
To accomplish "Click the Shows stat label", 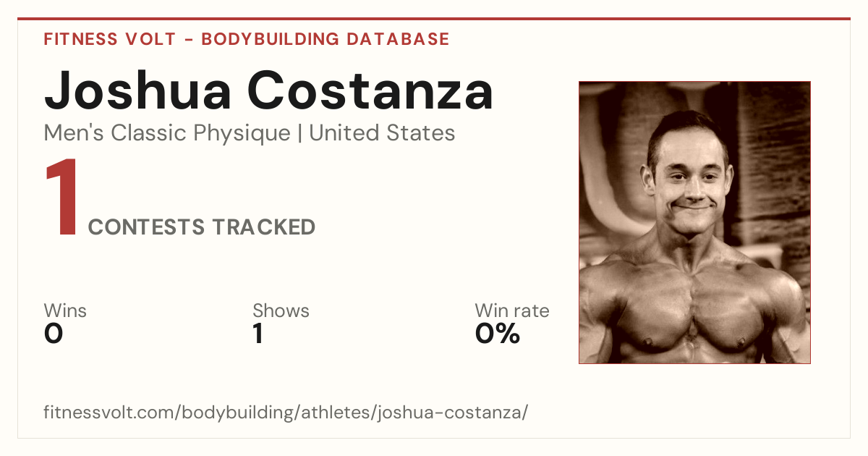I will pos(281,311).
